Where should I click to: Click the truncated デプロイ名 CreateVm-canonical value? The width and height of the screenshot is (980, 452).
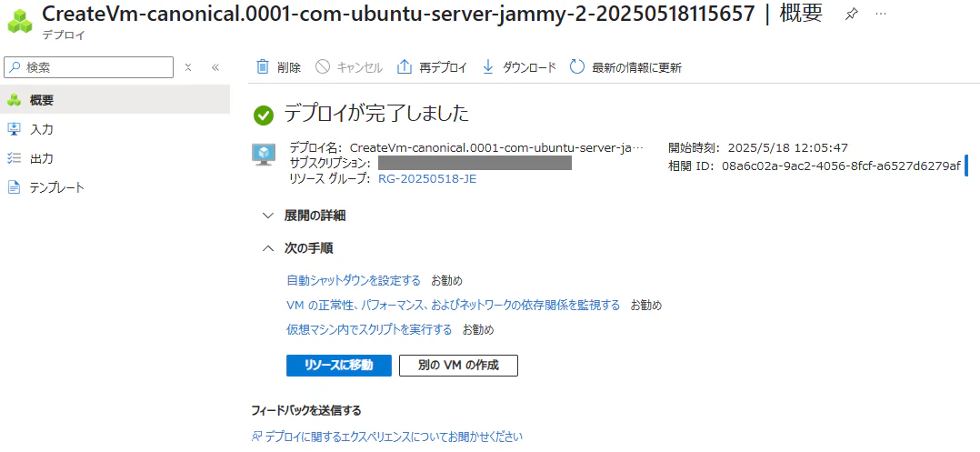coord(496,148)
